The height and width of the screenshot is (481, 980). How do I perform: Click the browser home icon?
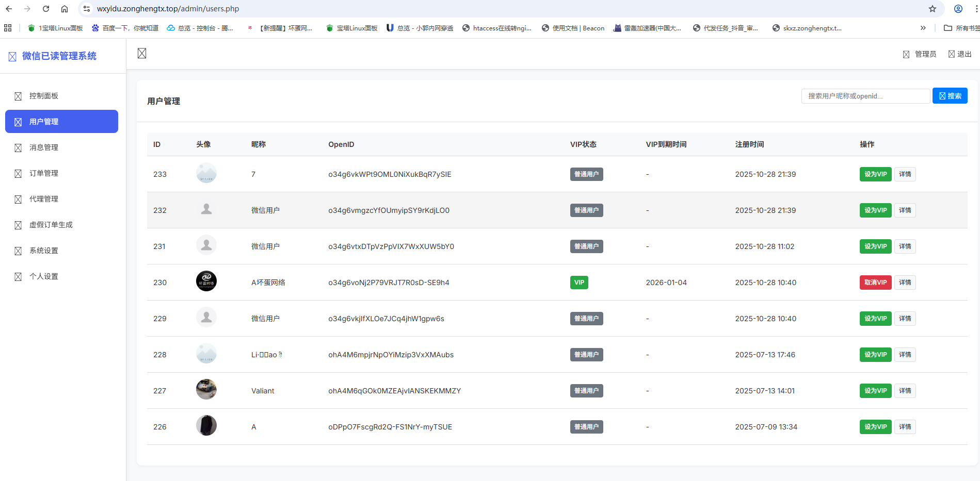(x=65, y=9)
